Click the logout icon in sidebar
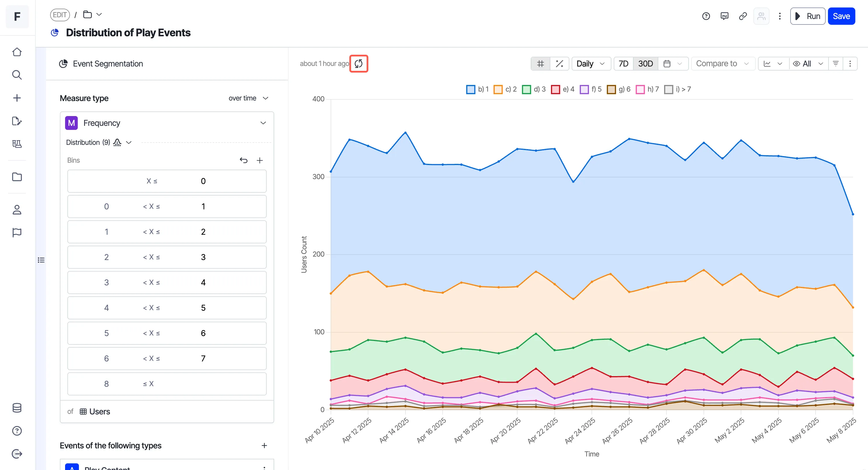This screenshot has height=470, width=868. pos(17,454)
